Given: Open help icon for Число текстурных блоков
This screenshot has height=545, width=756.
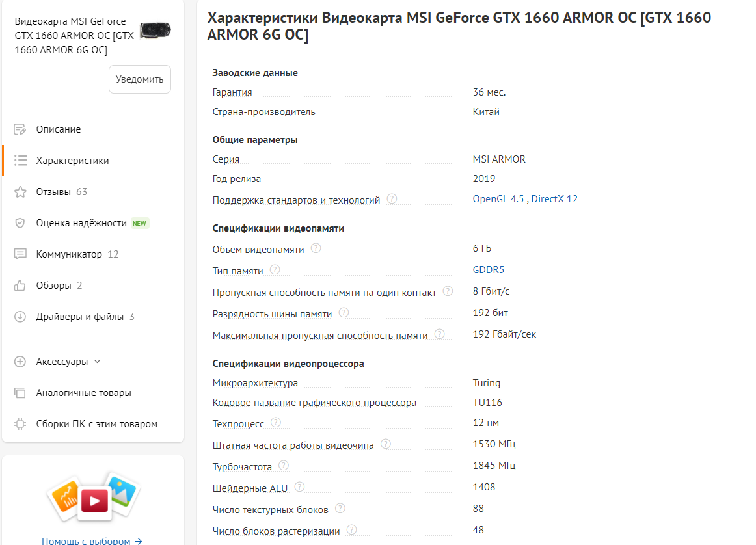Looking at the screenshot, I should coord(340,509).
